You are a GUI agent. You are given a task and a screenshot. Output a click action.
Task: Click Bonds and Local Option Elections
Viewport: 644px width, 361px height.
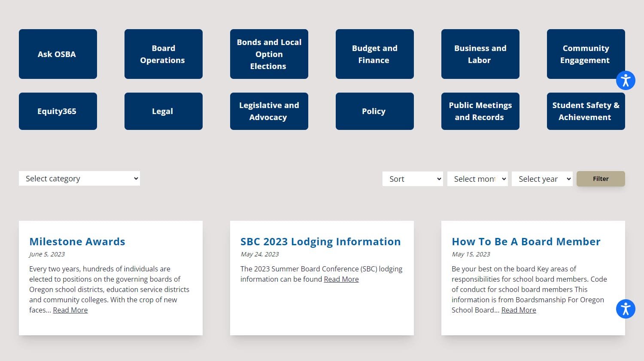click(269, 54)
